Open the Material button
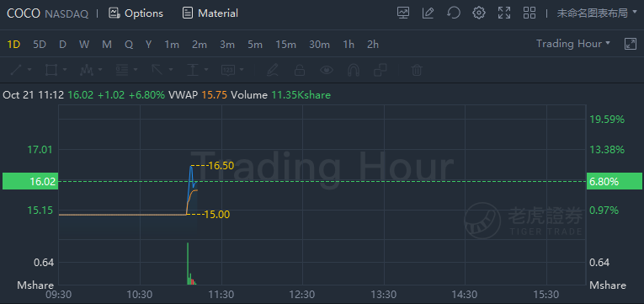The height and width of the screenshot is (304, 644). coord(210,13)
